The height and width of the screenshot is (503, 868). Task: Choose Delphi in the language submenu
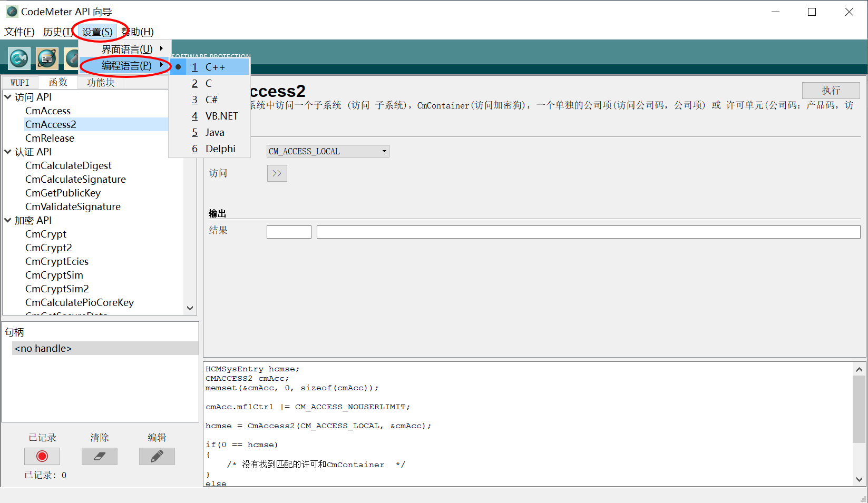coord(209,149)
